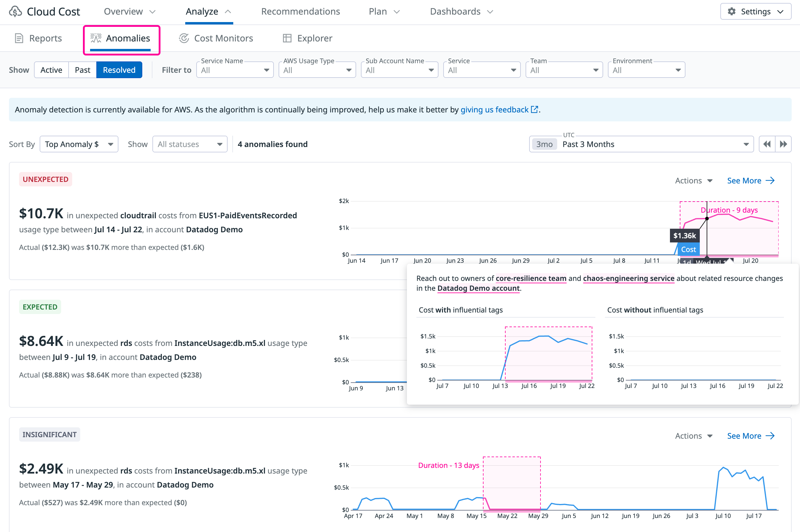Expand Actions menu on the INSIGNIFICANT anomaly
Image resolution: width=800 pixels, height=532 pixels.
[694, 436]
